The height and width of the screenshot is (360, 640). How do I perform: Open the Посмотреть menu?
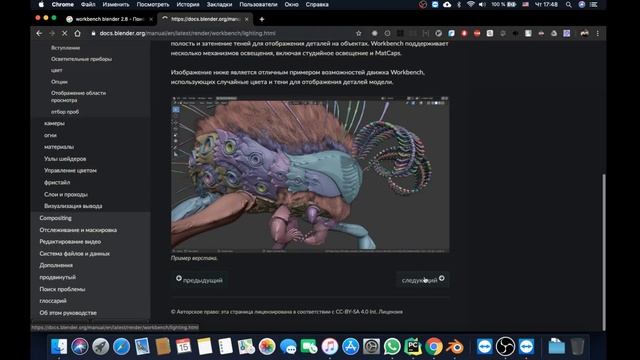point(153,4)
